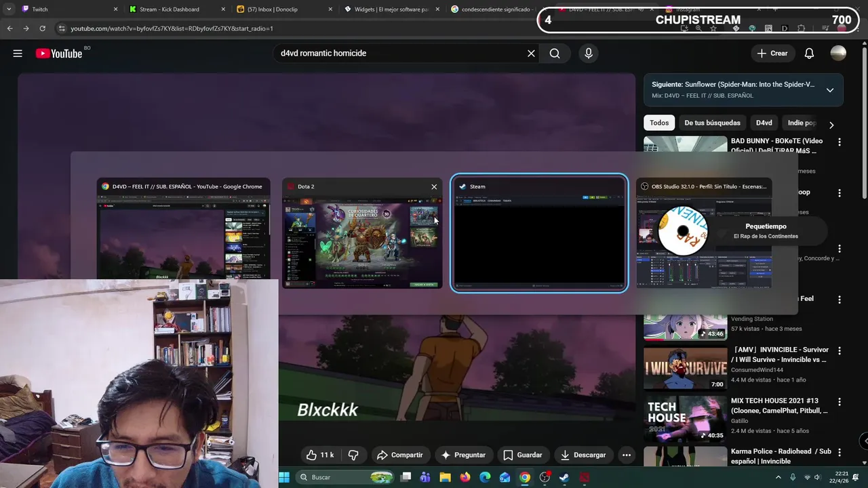Open options menu for MIX TECH HOUSE 2021

(840, 402)
